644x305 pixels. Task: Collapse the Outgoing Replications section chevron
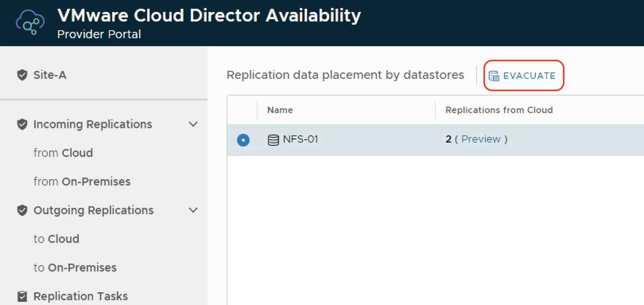(193, 210)
